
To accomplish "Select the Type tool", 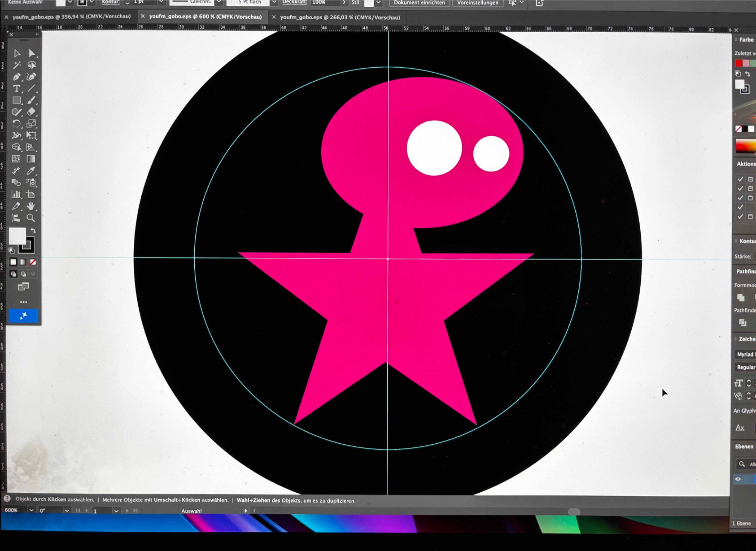I will tap(17, 88).
